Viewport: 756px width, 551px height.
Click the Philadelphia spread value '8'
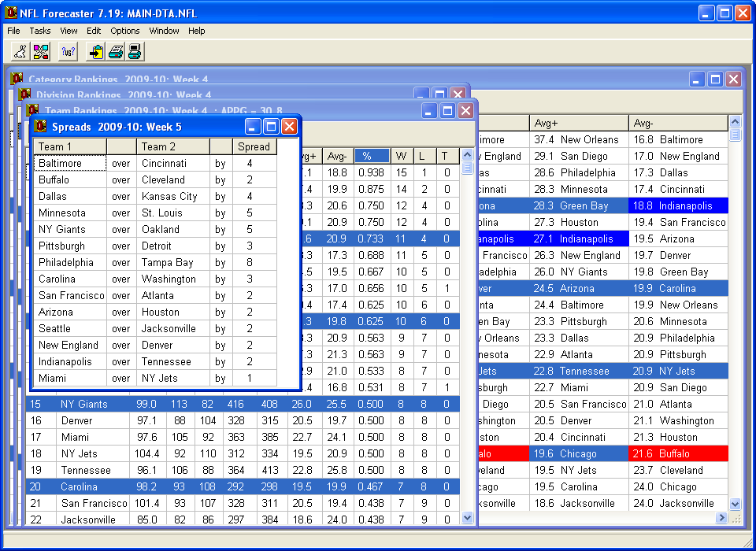(254, 262)
